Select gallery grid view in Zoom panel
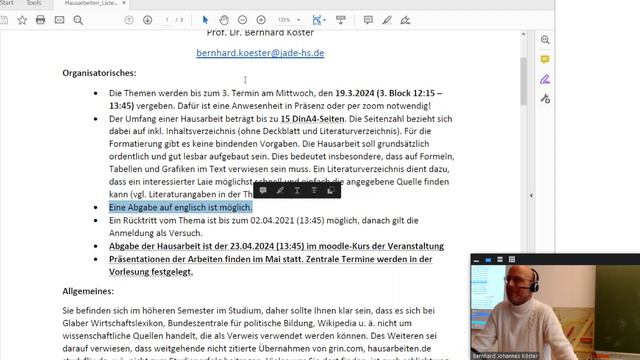Screen dimensions: 640x360 coord(511,260)
